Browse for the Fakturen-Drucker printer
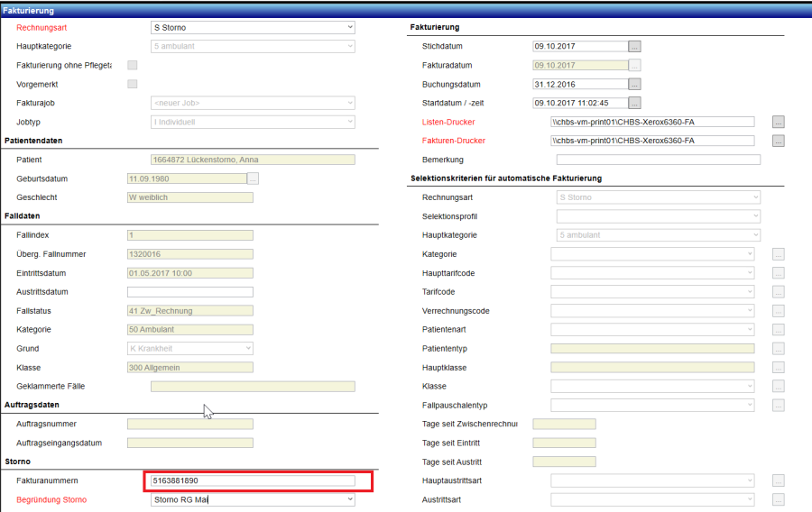This screenshot has width=812, height=512. point(779,141)
